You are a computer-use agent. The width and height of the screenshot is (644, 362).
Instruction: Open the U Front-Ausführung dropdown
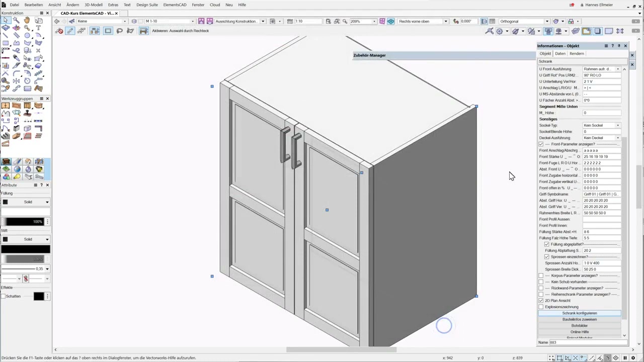click(602, 69)
